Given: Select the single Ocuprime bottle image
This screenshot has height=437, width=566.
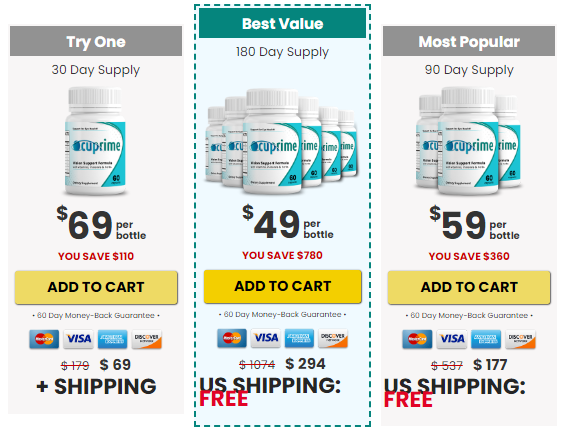Looking at the screenshot, I should click(95, 141).
